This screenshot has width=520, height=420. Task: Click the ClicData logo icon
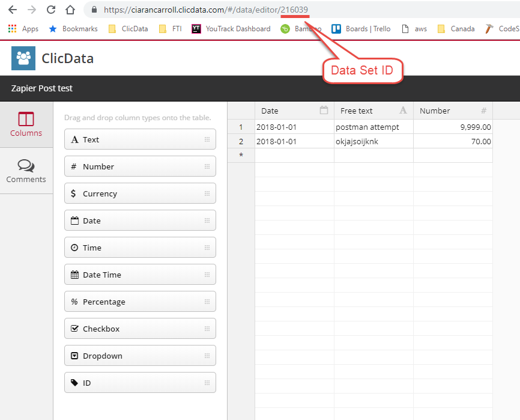pyautogui.click(x=23, y=58)
